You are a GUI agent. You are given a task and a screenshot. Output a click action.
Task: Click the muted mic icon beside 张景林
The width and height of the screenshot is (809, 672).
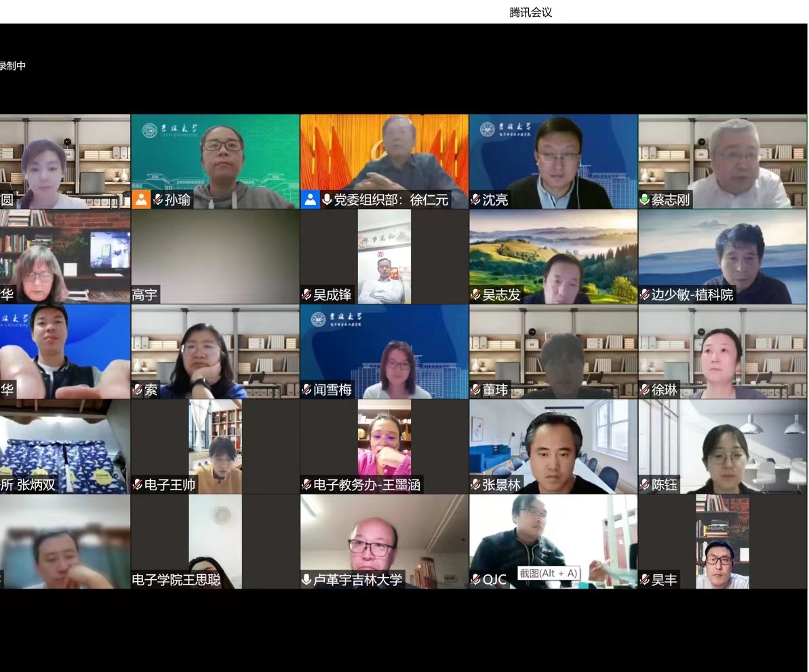(475, 485)
